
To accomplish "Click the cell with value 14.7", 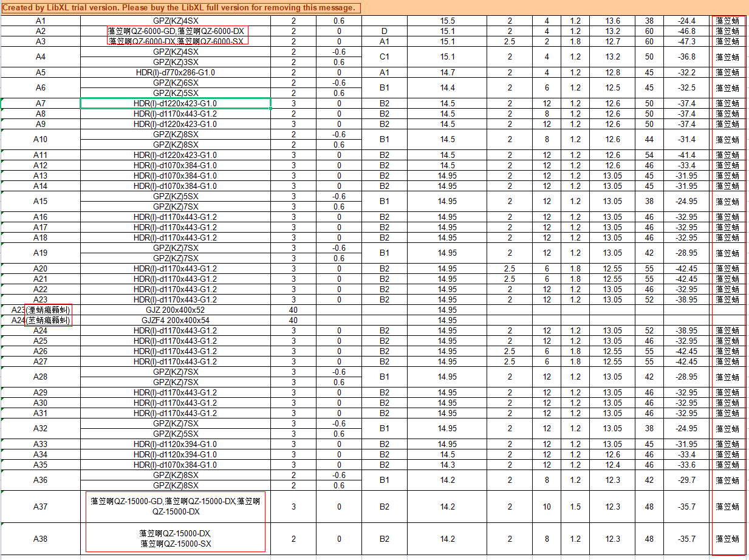I will click(447, 72).
